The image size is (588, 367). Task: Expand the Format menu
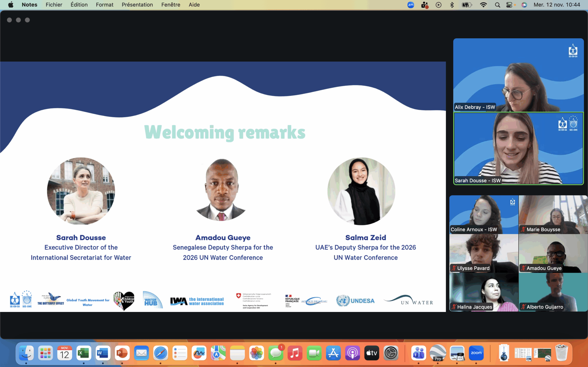point(105,5)
